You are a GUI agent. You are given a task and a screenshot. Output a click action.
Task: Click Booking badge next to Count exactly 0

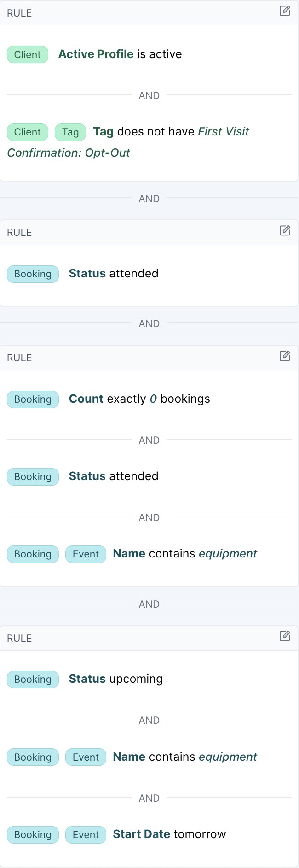(x=33, y=399)
